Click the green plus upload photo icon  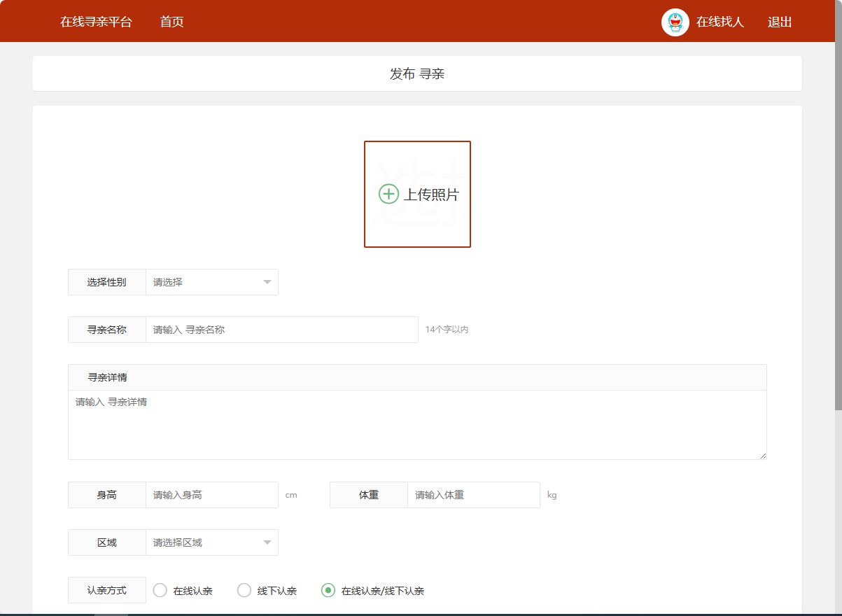tap(388, 194)
